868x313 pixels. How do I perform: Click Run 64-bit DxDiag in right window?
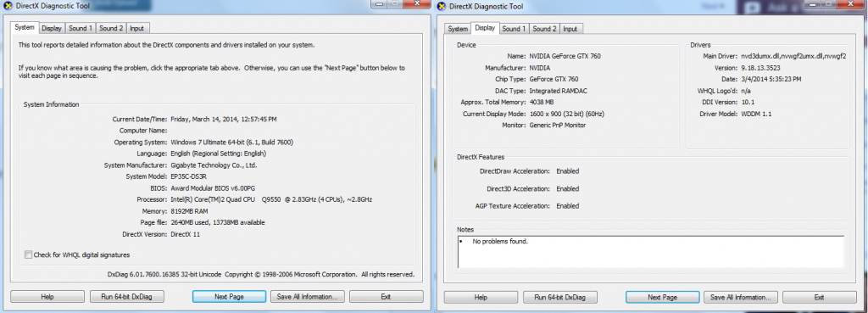[561, 297]
